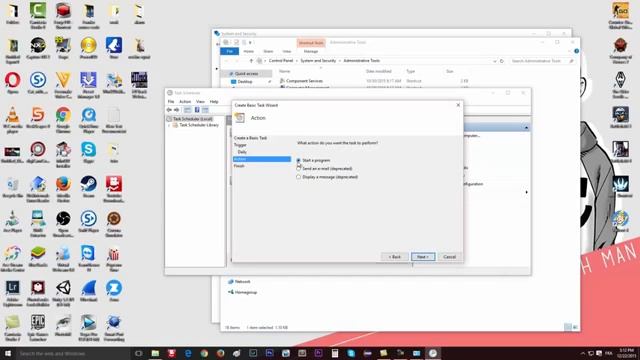This screenshot has height=360, width=640.
Task: Open the QuickTime Player desktop shortcut
Action: [89, 120]
